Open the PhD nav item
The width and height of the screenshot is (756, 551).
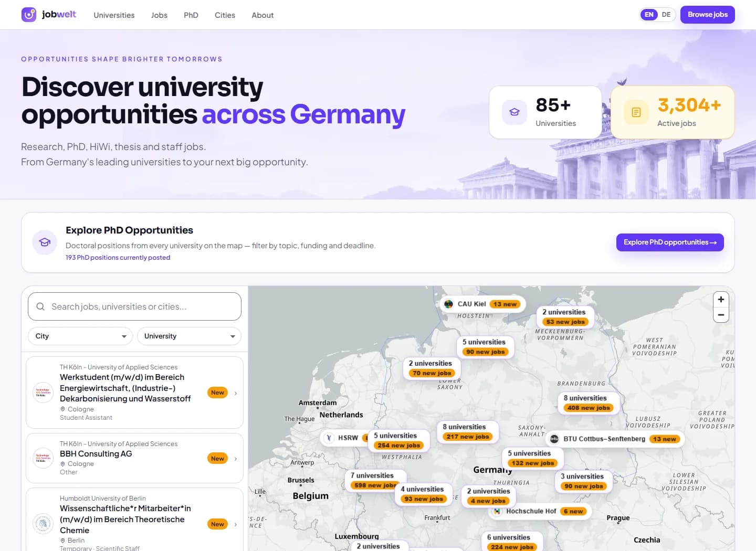point(191,15)
